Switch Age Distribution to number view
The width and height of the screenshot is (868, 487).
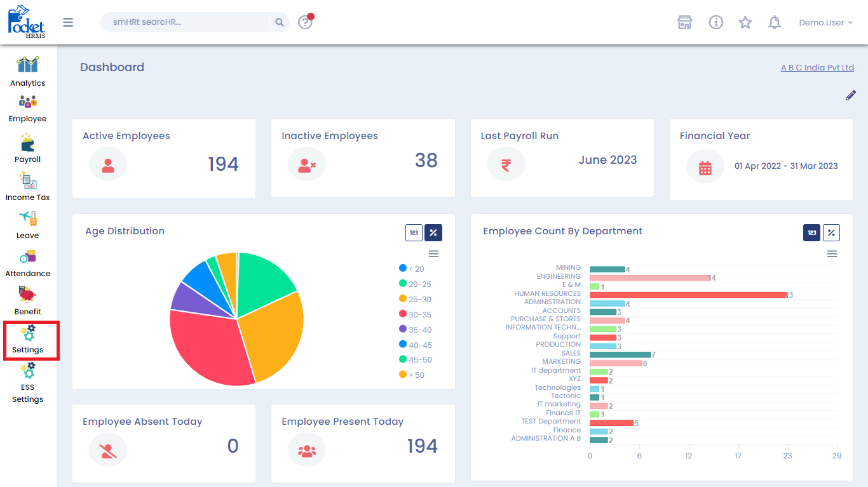[x=414, y=233]
